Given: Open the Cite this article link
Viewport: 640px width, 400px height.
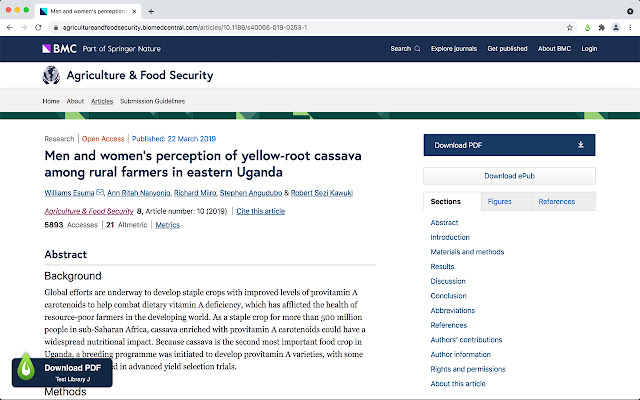Looking at the screenshot, I should pyautogui.click(x=260, y=211).
